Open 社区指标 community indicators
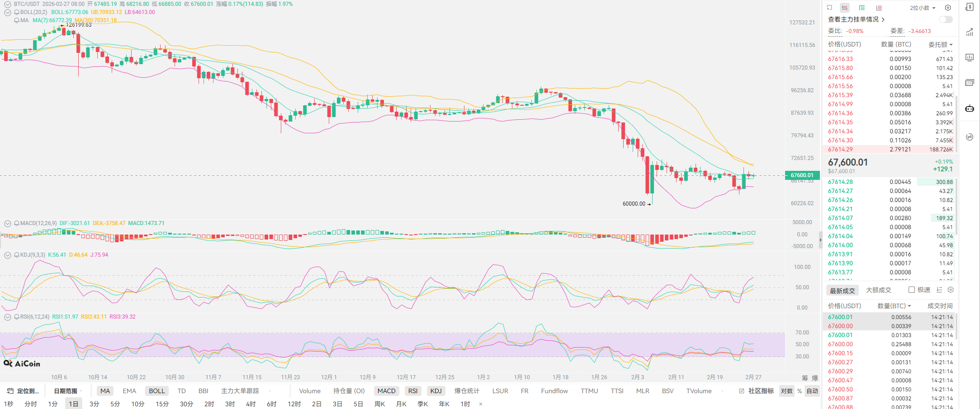Screen dimensions: 980x409 pos(757,391)
